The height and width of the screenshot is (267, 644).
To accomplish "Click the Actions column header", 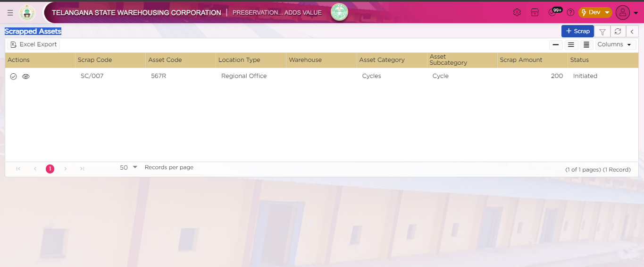I will [40, 60].
